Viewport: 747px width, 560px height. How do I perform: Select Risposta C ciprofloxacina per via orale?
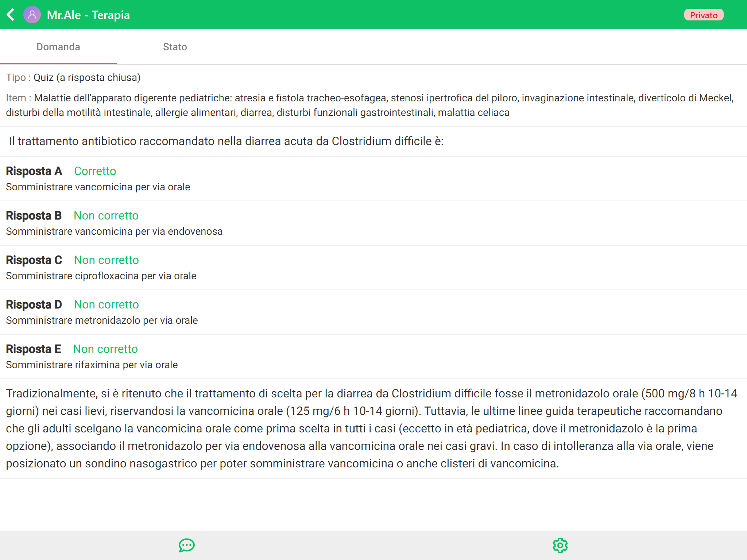[101, 276]
